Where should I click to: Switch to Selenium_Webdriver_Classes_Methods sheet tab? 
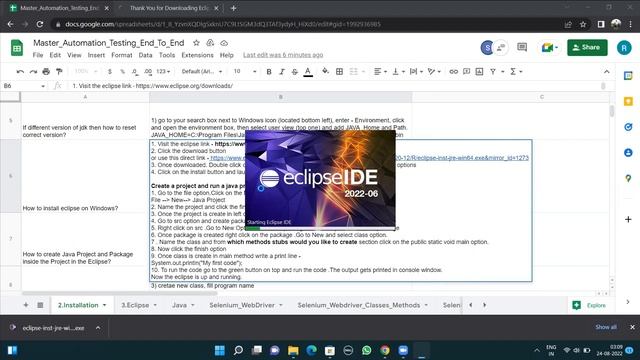tap(362, 305)
